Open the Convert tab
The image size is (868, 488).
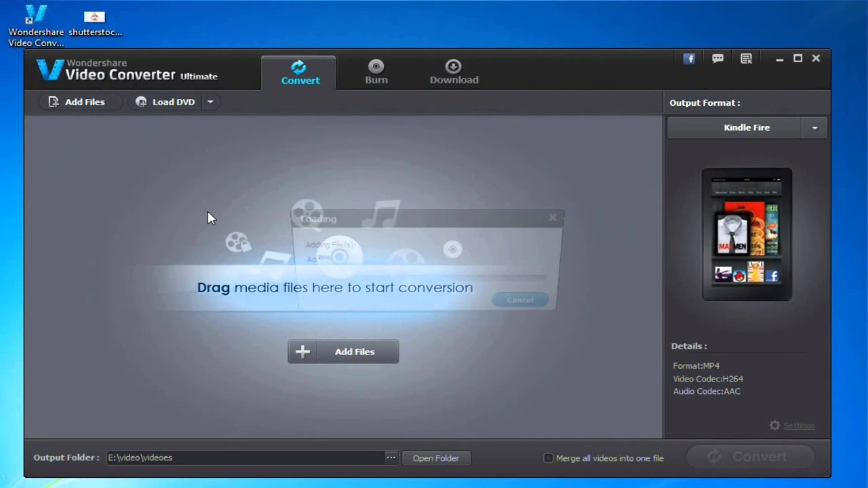point(298,73)
